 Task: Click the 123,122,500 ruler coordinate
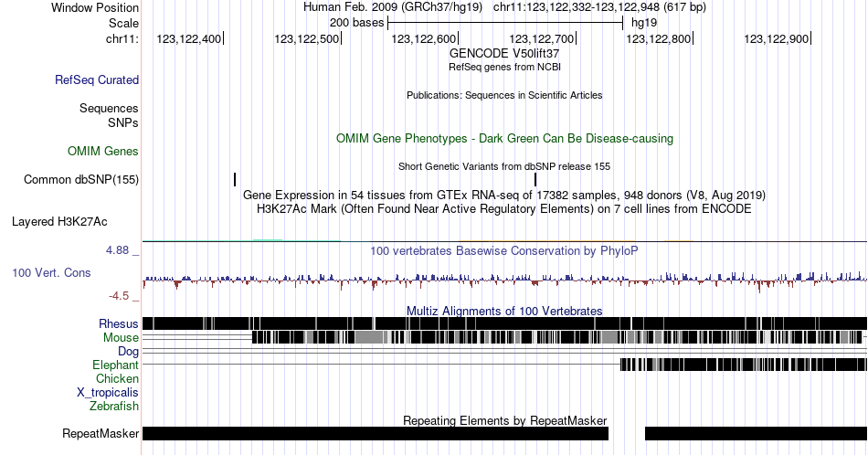[x=307, y=39]
